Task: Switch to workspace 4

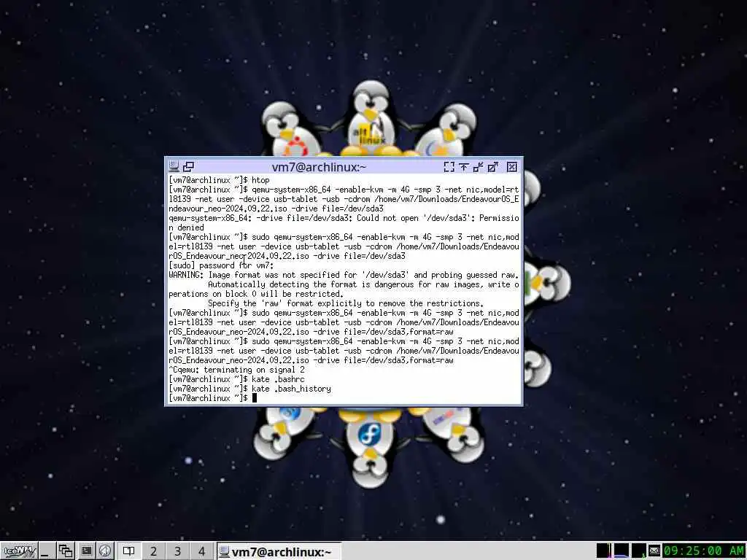Action: 201,551
